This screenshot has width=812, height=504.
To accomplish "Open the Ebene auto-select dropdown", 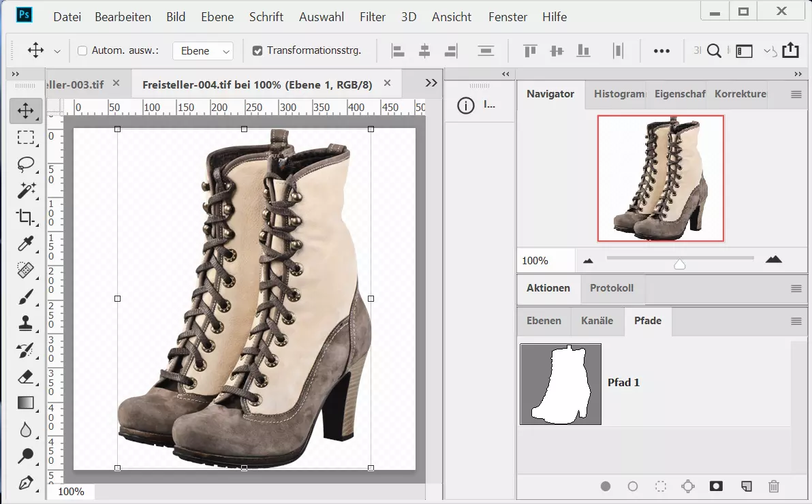I will pos(203,50).
